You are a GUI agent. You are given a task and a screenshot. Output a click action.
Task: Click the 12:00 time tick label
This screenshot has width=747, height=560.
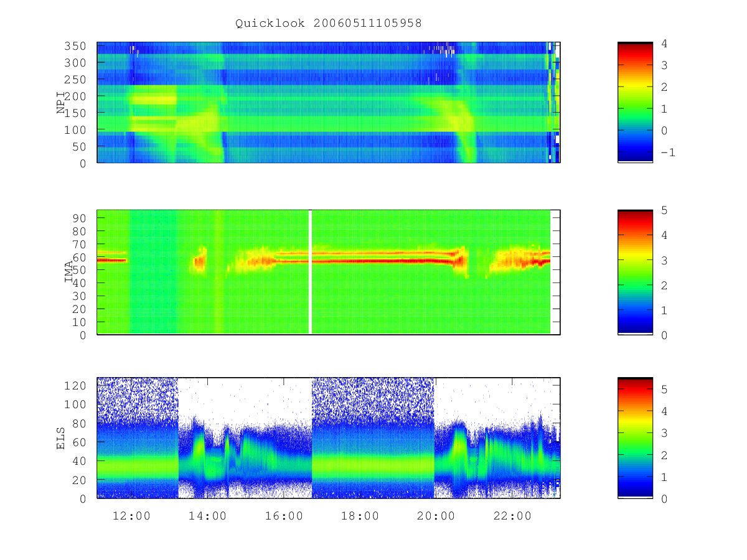coord(131,516)
